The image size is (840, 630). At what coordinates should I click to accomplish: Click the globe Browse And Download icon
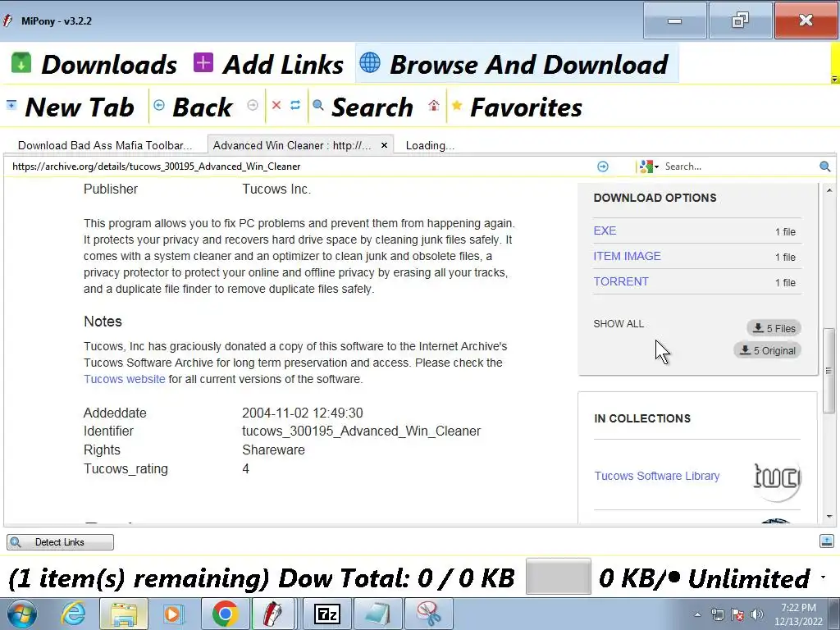(x=370, y=62)
